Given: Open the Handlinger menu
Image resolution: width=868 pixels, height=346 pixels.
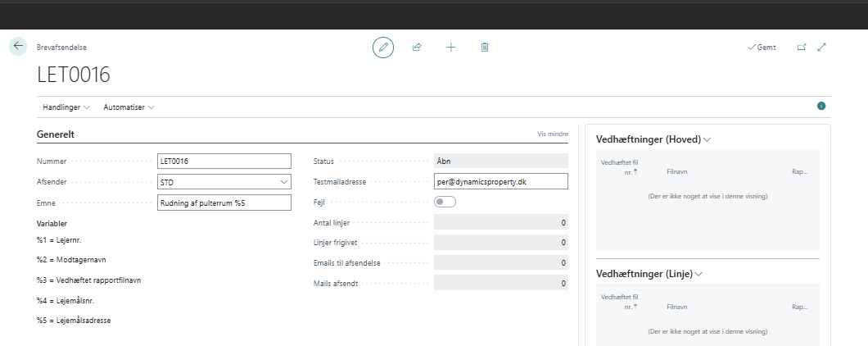Looking at the screenshot, I should (x=66, y=107).
